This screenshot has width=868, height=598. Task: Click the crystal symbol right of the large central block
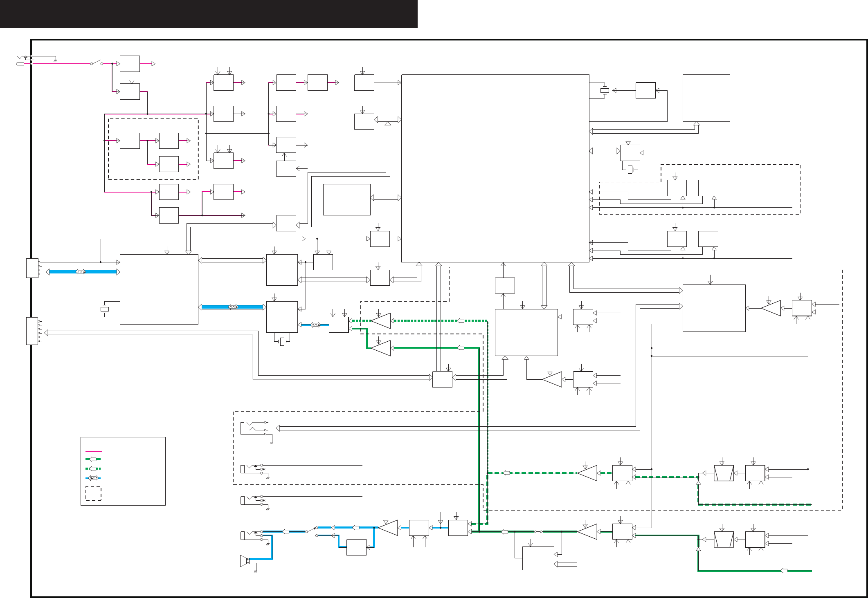(x=605, y=91)
